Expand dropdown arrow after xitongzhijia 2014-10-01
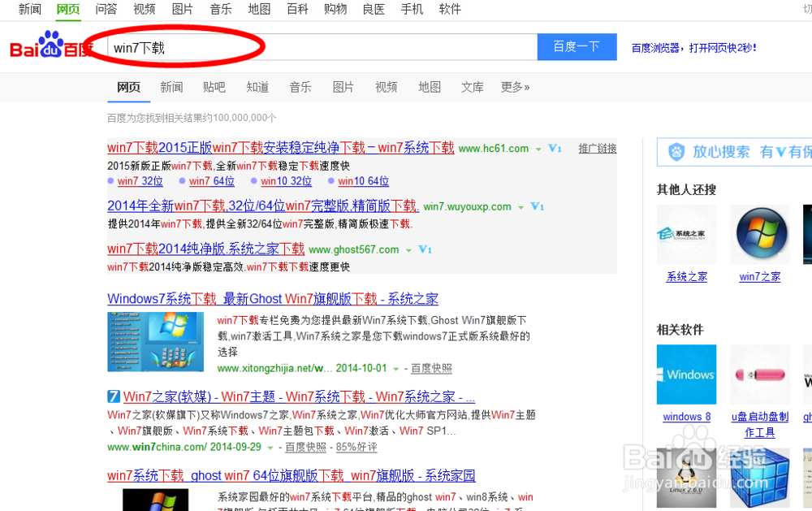 [x=396, y=369]
